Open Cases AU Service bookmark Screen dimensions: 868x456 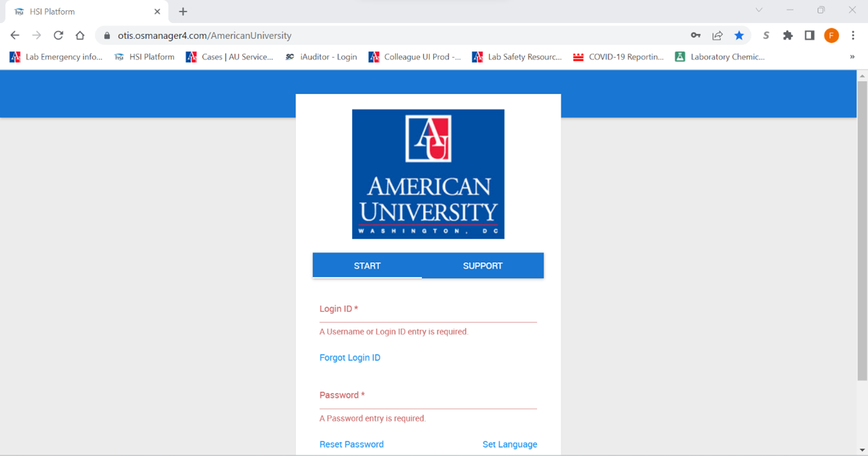tap(230, 56)
